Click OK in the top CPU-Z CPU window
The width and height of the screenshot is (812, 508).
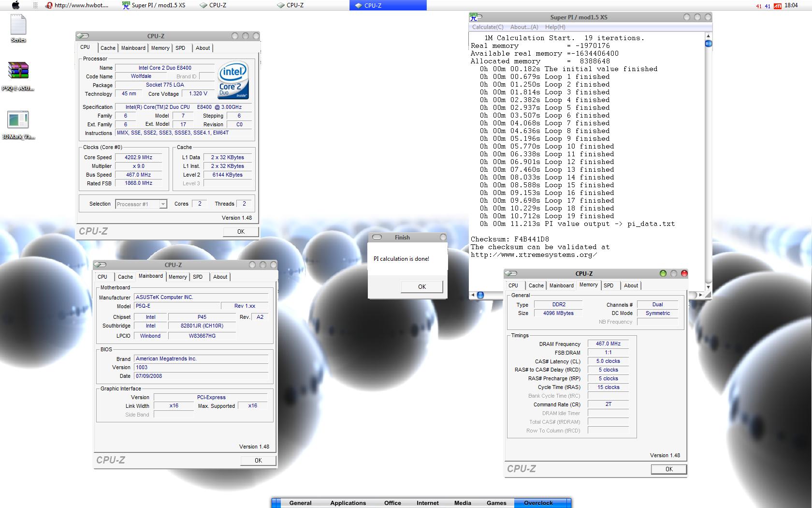pyautogui.click(x=241, y=232)
